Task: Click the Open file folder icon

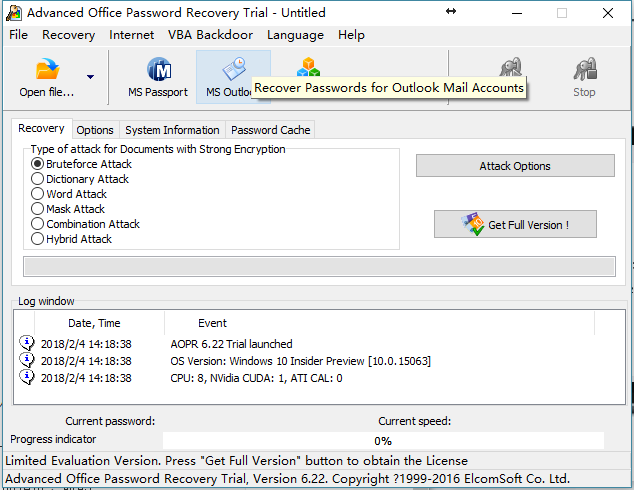Action: pyautogui.click(x=47, y=69)
